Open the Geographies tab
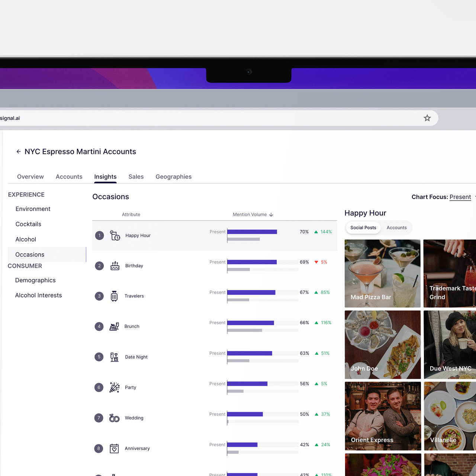This screenshot has width=476, height=476. coord(173,177)
